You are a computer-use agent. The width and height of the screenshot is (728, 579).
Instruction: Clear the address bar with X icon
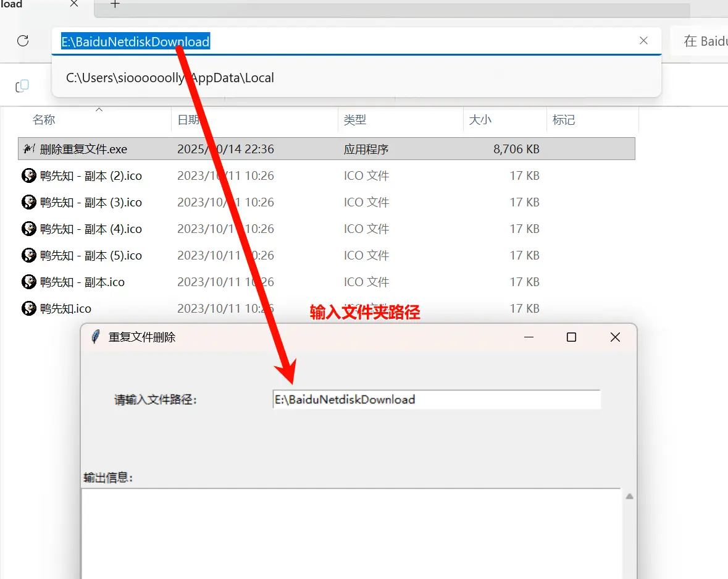coord(643,41)
